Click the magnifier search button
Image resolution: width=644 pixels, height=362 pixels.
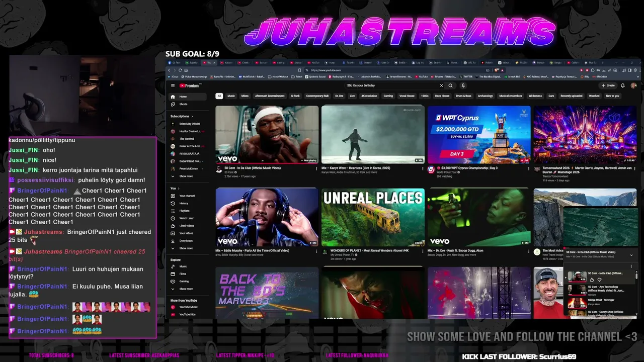[450, 85]
